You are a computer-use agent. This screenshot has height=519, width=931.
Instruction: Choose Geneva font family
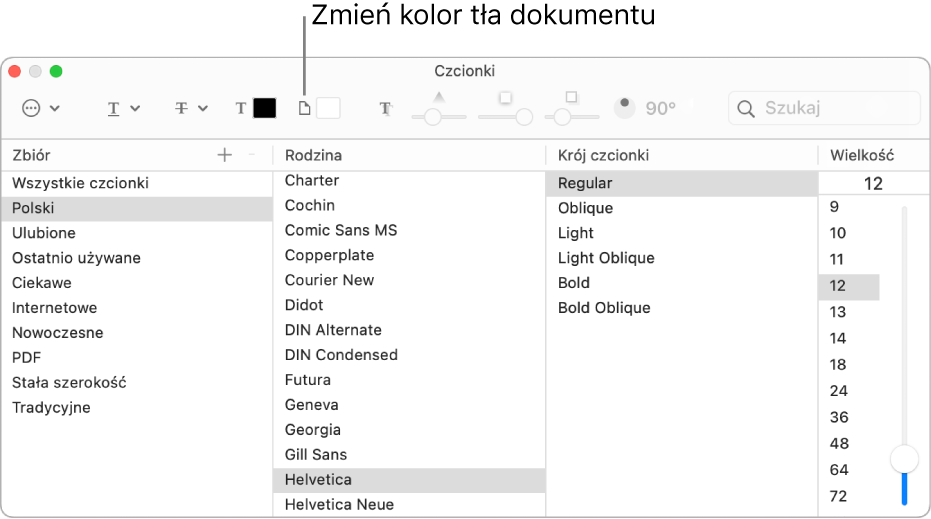click(x=409, y=405)
